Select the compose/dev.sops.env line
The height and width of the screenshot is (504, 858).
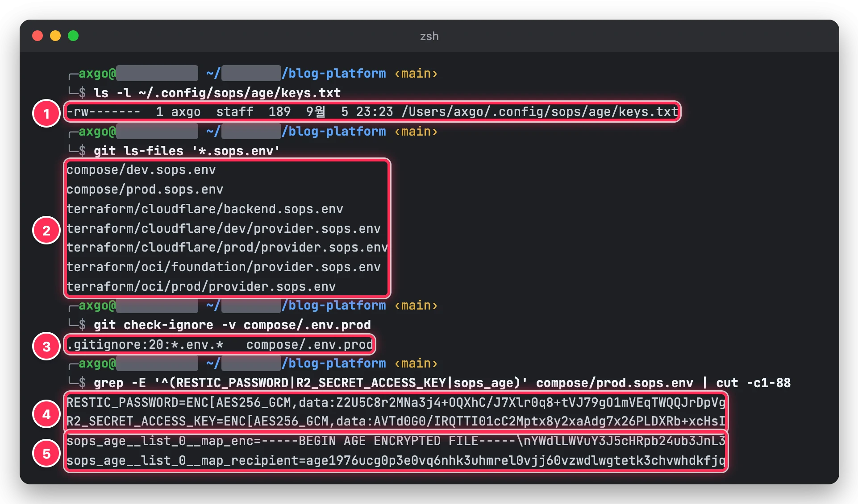[x=141, y=170]
